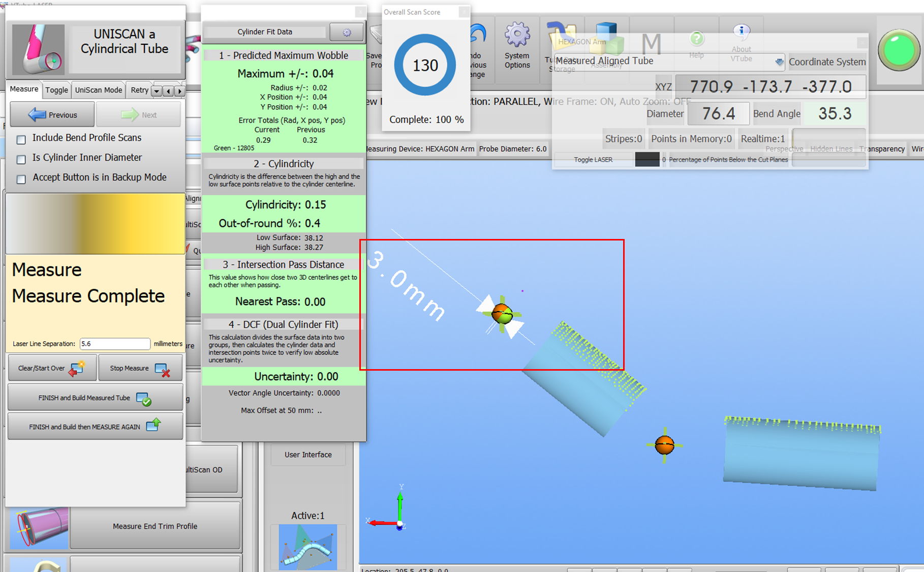The image size is (924, 572).
Task: Select the right blue scanned cylinder segment
Action: coord(802,454)
